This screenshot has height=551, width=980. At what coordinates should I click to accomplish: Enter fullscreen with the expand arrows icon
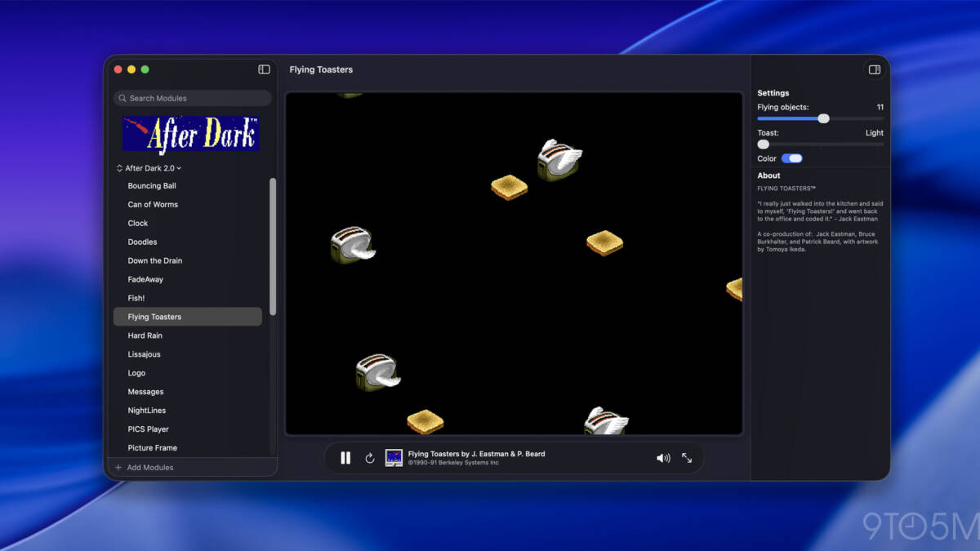click(687, 458)
